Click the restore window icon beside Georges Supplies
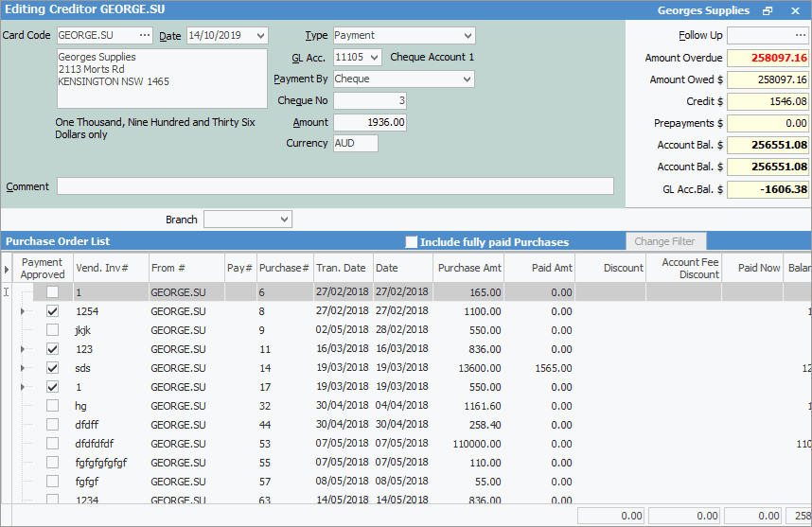 768,11
